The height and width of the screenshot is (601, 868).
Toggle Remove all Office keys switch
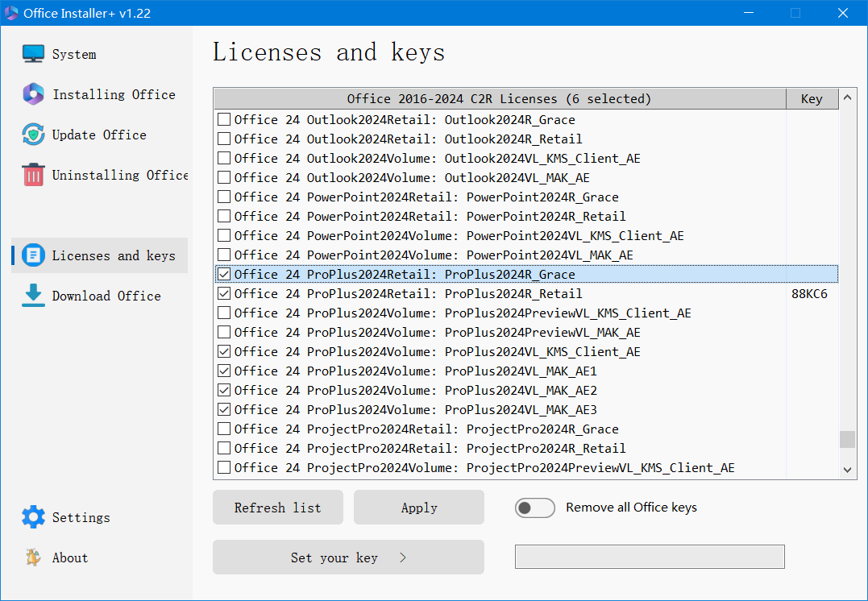535,508
